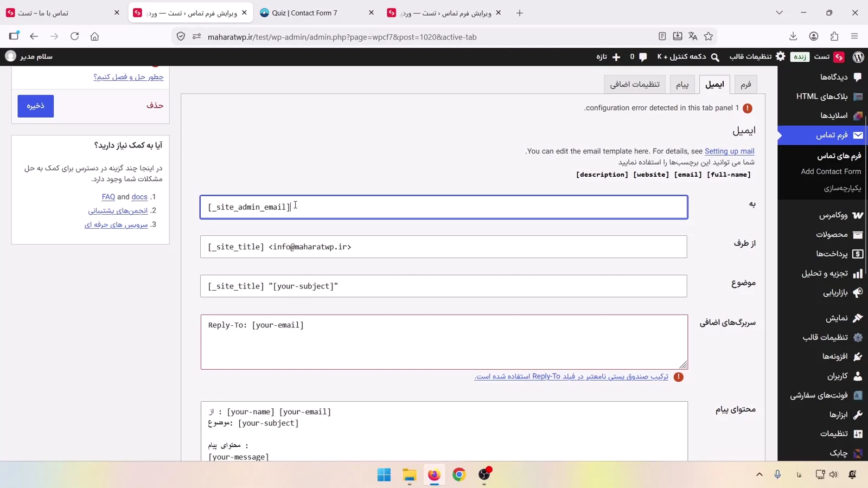Go to browser home icon
This screenshot has height=488, width=868.
94,36
